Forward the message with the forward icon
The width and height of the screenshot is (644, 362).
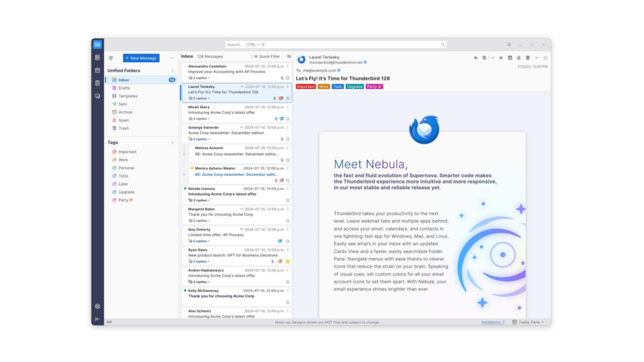click(x=501, y=58)
